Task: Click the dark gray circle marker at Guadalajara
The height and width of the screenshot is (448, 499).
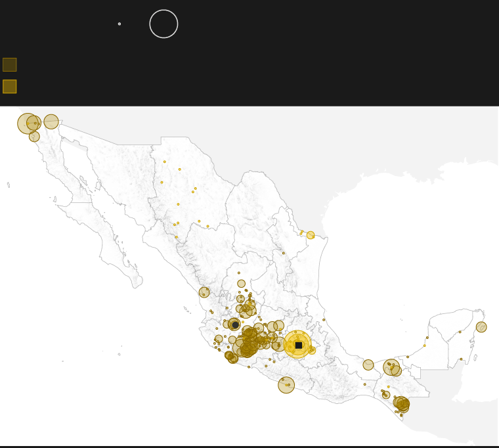Action: [x=235, y=325]
